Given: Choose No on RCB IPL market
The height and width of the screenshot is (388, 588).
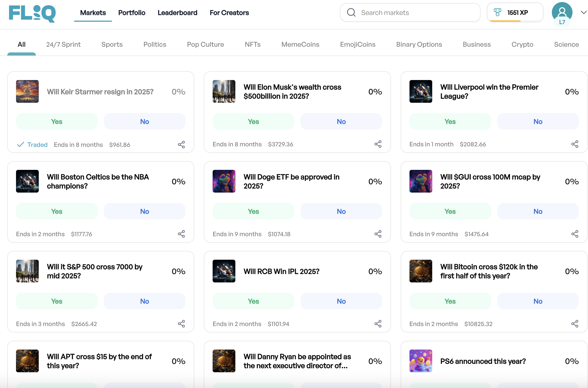Looking at the screenshot, I should pyautogui.click(x=341, y=301).
